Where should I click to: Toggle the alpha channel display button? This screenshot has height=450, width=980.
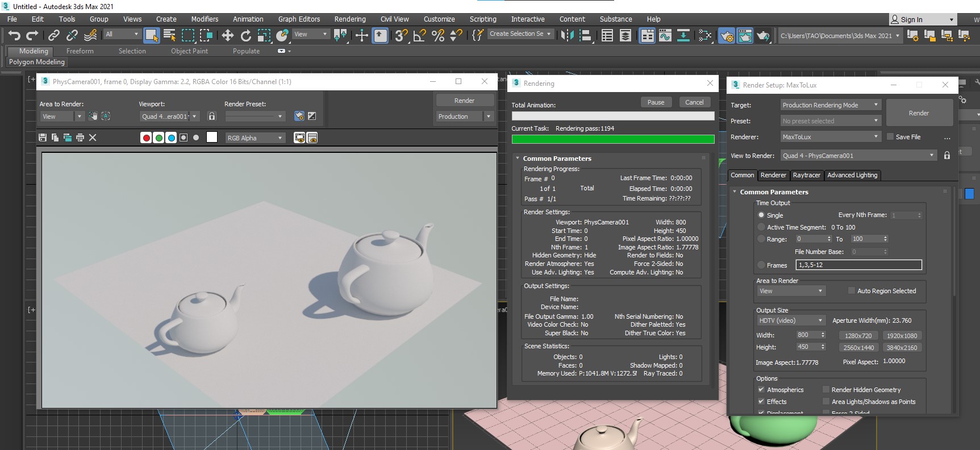(184, 137)
